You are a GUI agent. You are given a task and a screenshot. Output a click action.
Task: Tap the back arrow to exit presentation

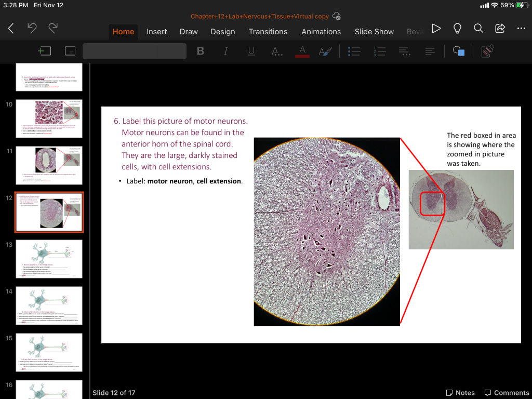pyautogui.click(x=11, y=29)
